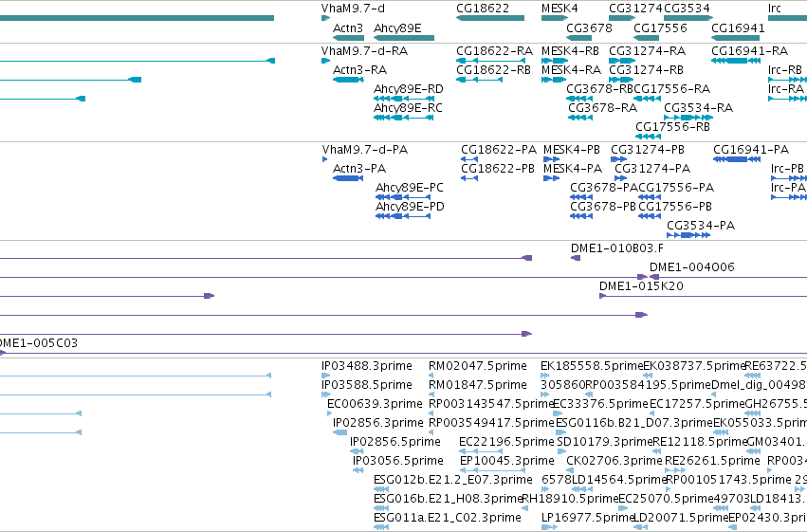Open the EC00639.3prime EST label

click(x=375, y=404)
